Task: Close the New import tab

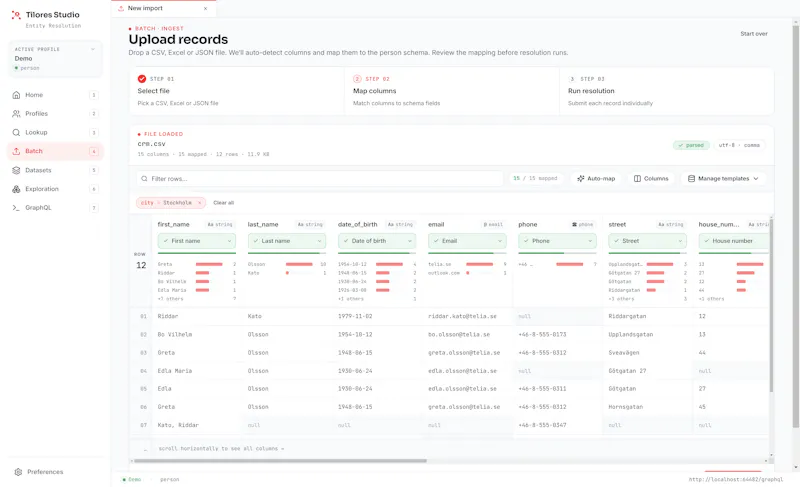Action: pos(206,9)
